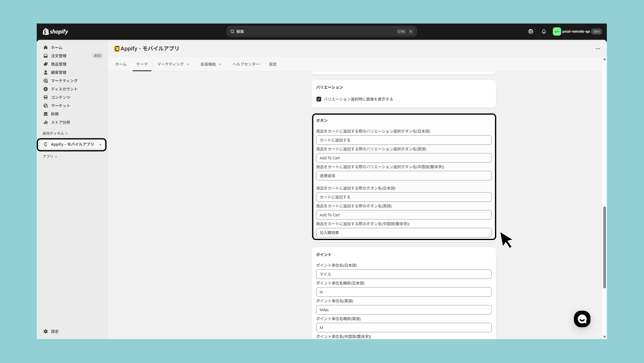Open the 注文管理 orders sidebar item
Viewport: 644px width, 363px height.
point(59,56)
